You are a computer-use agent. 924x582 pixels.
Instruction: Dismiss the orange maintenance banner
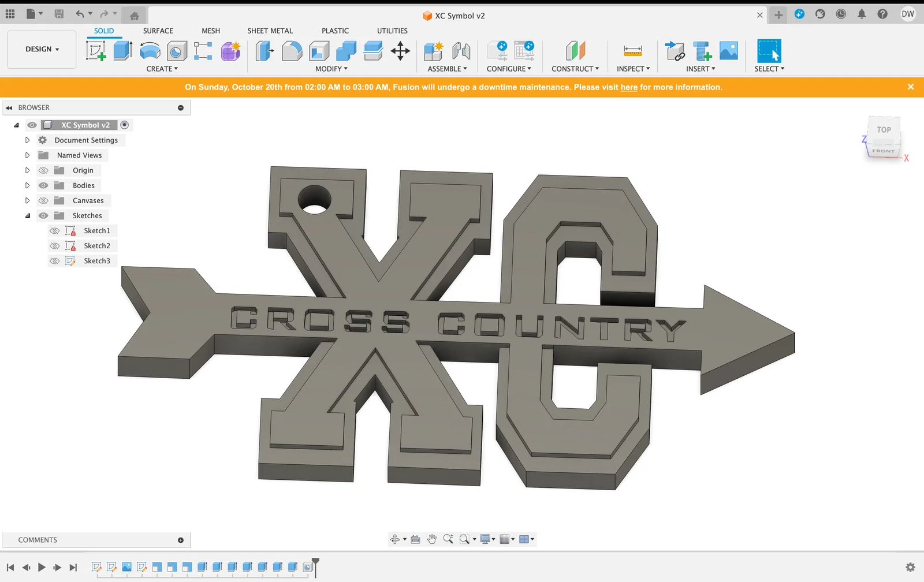pyautogui.click(x=911, y=87)
